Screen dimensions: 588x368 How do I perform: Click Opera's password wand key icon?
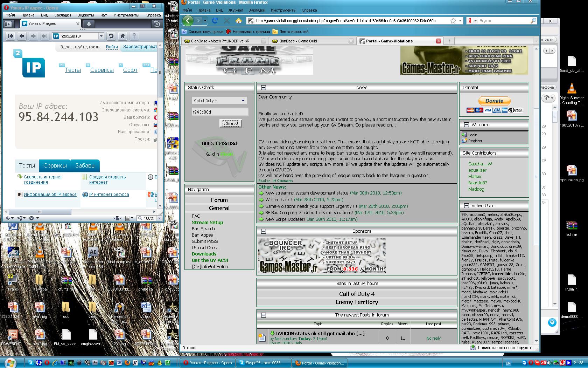tap(134, 36)
